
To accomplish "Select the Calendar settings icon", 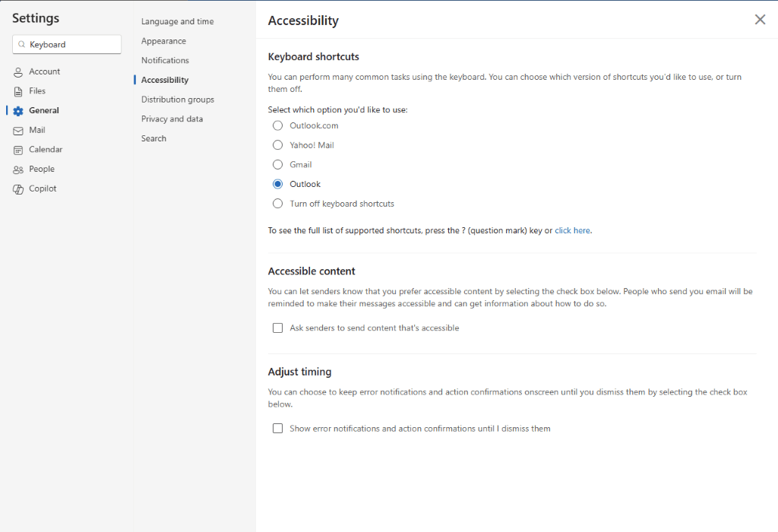I will (x=17, y=149).
